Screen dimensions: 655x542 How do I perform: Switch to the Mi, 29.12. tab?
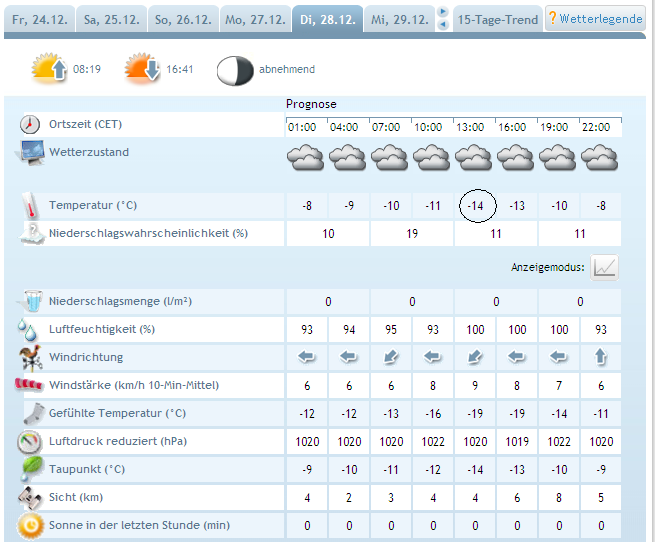(x=400, y=19)
